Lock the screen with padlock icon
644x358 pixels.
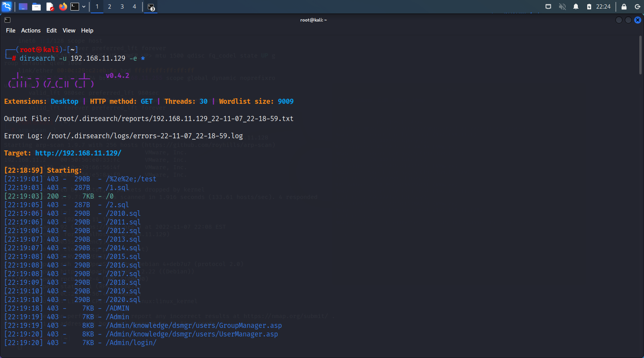pyautogui.click(x=624, y=7)
